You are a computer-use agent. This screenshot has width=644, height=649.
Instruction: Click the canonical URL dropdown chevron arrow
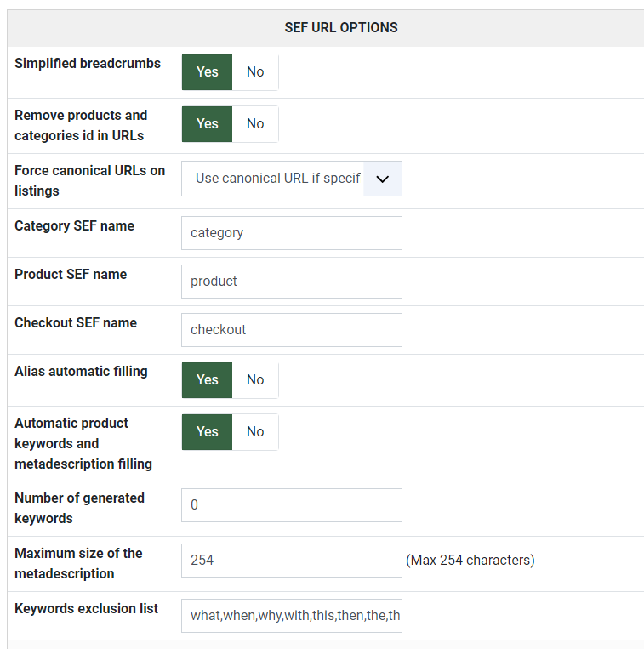coord(383,179)
